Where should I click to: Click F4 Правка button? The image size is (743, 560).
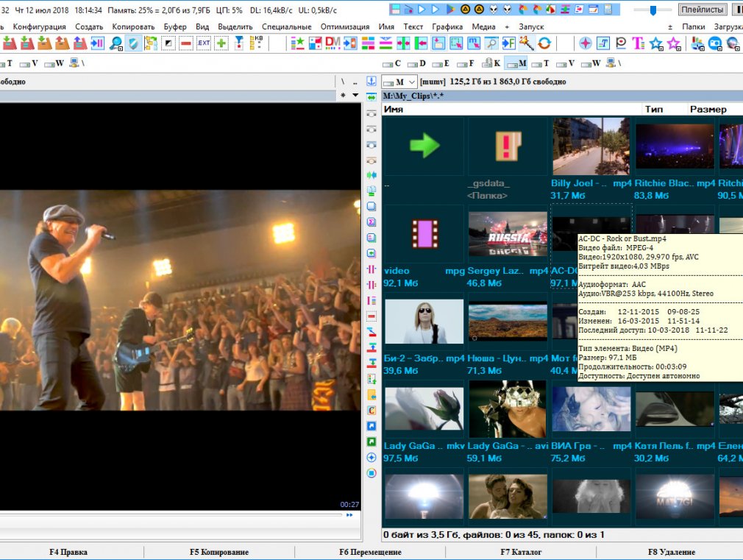coord(68,552)
